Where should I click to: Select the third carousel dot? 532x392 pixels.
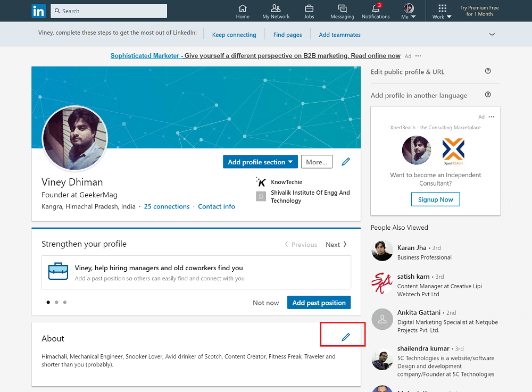[65, 302]
